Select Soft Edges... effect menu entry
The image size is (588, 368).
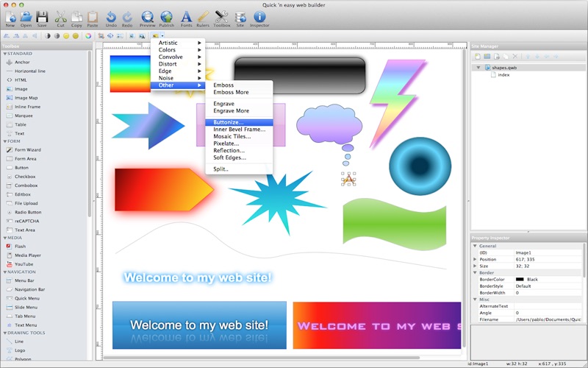coord(229,158)
